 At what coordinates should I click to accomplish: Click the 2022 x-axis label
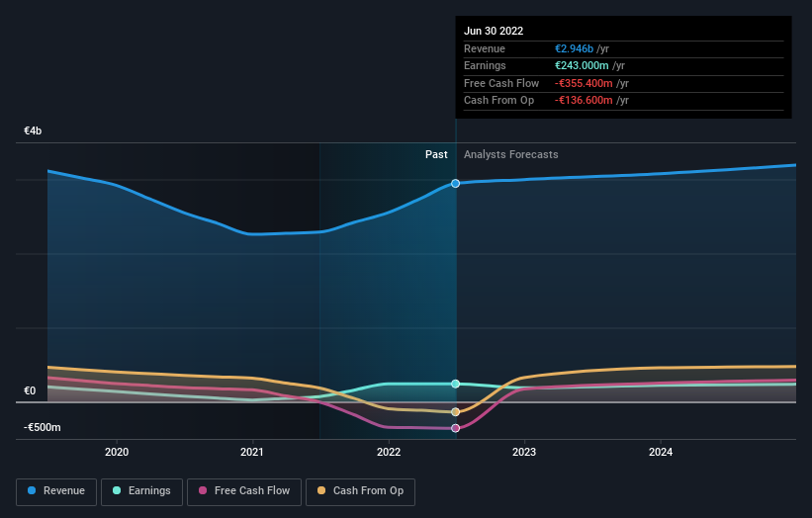pos(389,452)
